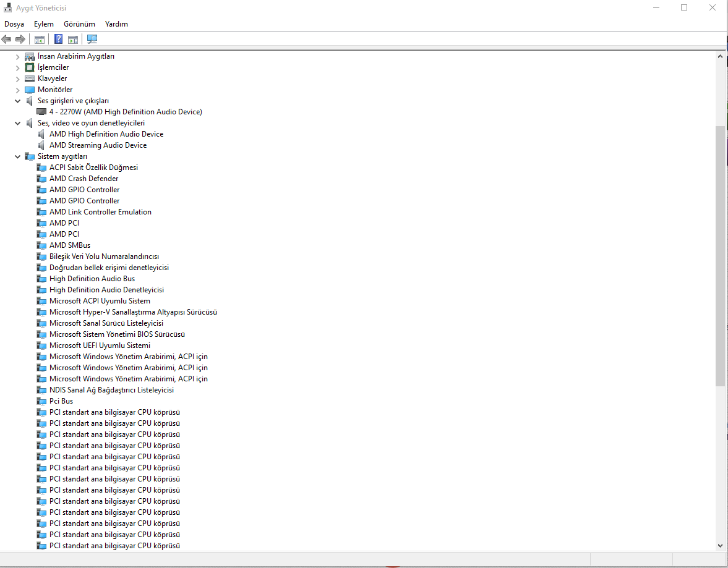Click the Aygıt Yöneticisi title bar app icon

coord(7,7)
